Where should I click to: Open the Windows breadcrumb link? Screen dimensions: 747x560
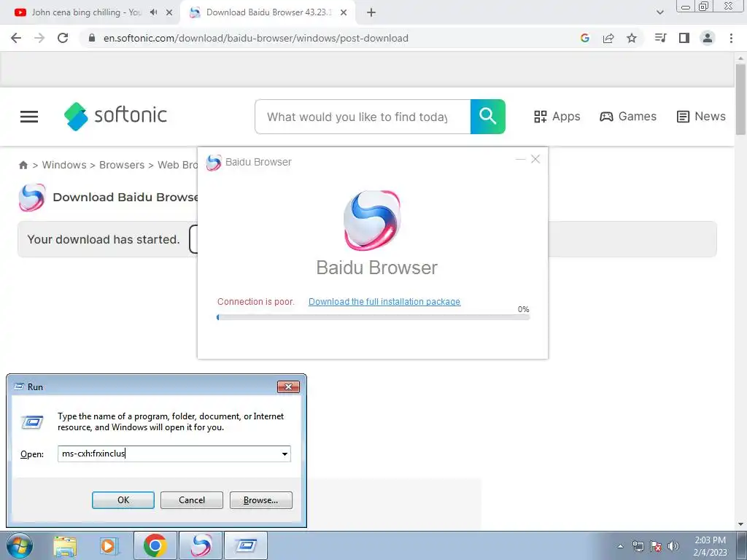pyautogui.click(x=64, y=165)
